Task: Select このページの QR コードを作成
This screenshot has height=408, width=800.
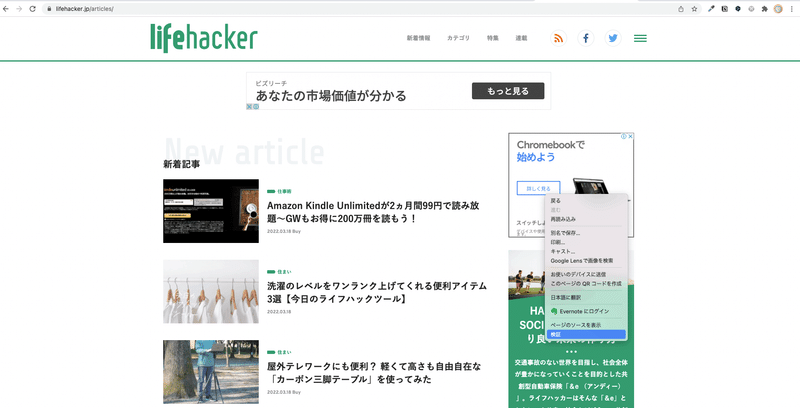Action: click(x=586, y=284)
